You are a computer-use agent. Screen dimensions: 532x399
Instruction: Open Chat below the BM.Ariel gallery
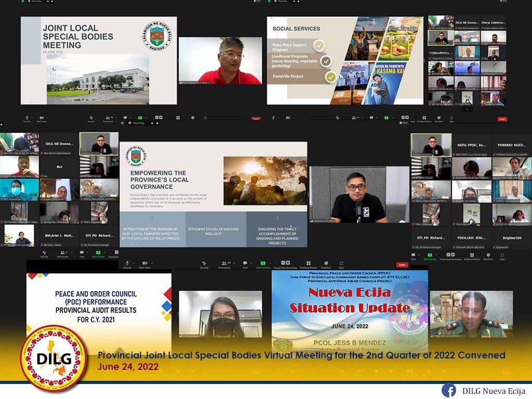click(82, 254)
